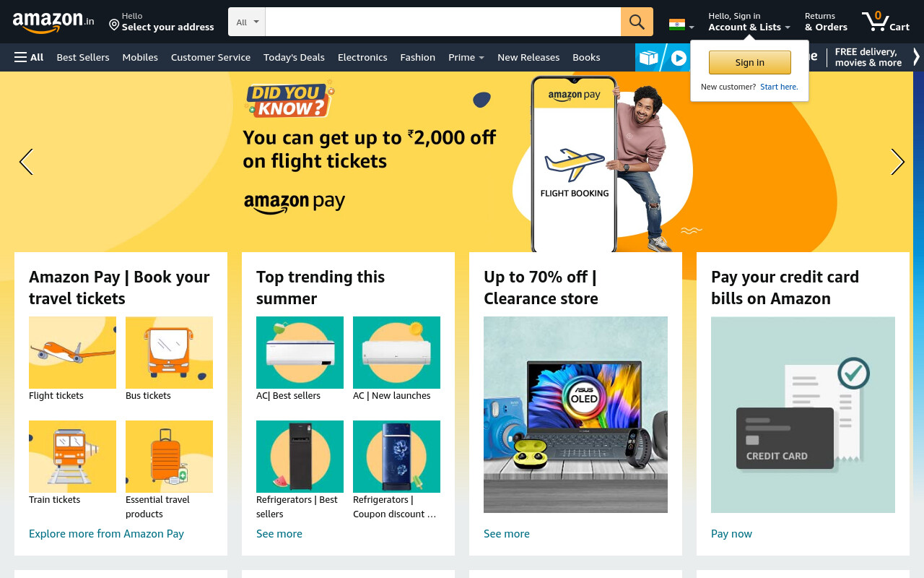Open the Flight tickets thumbnail
924x578 pixels.
point(72,353)
